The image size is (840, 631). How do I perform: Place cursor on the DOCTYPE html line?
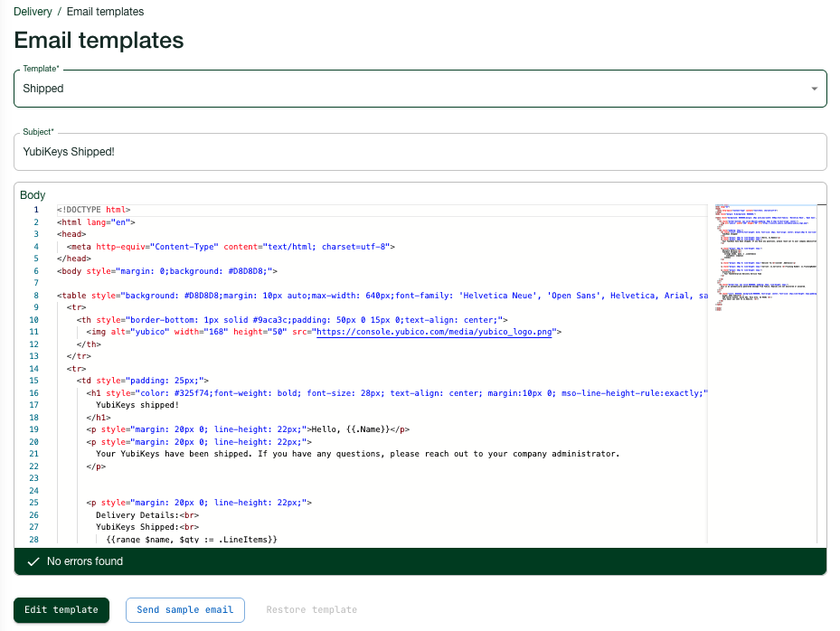coord(94,210)
